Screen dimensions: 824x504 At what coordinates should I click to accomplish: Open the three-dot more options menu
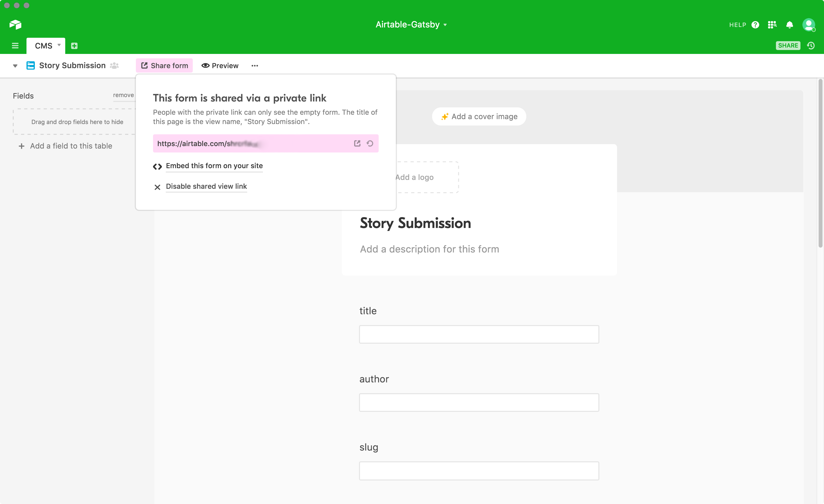pyautogui.click(x=255, y=66)
